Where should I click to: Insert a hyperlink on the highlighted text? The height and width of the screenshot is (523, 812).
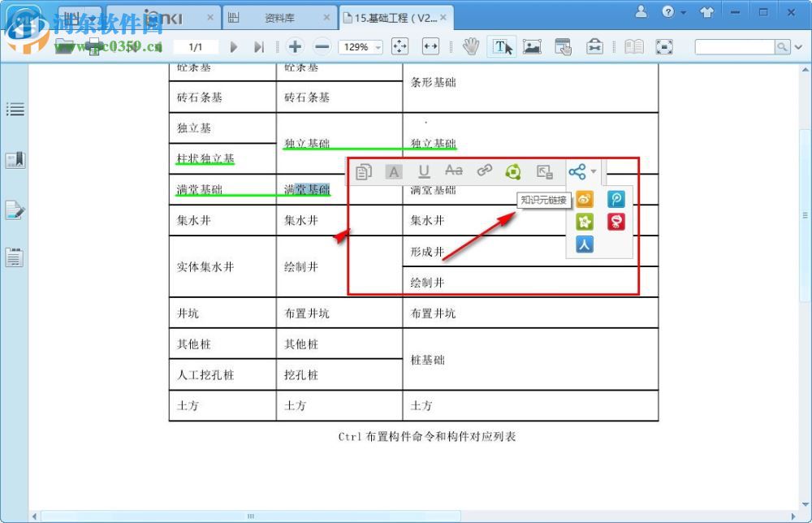click(x=485, y=171)
